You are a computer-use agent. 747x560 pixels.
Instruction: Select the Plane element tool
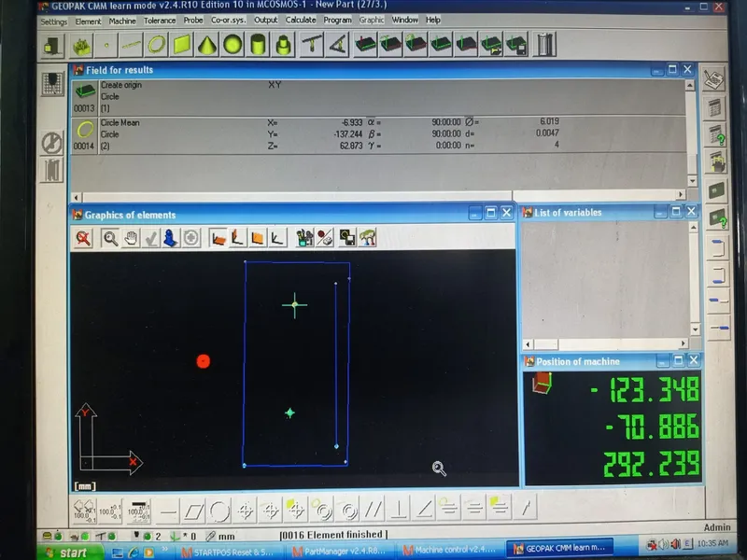pos(182,45)
